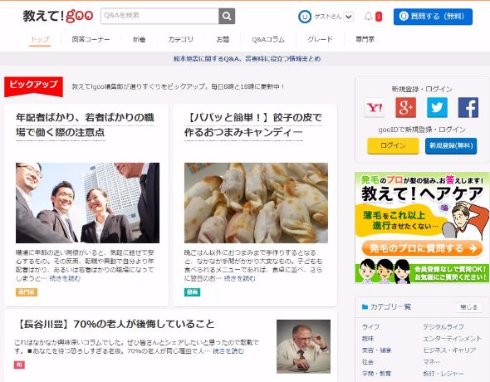This screenshot has height=382, width=490.
Task: Click the yellow ログイン button
Action: (393, 146)
